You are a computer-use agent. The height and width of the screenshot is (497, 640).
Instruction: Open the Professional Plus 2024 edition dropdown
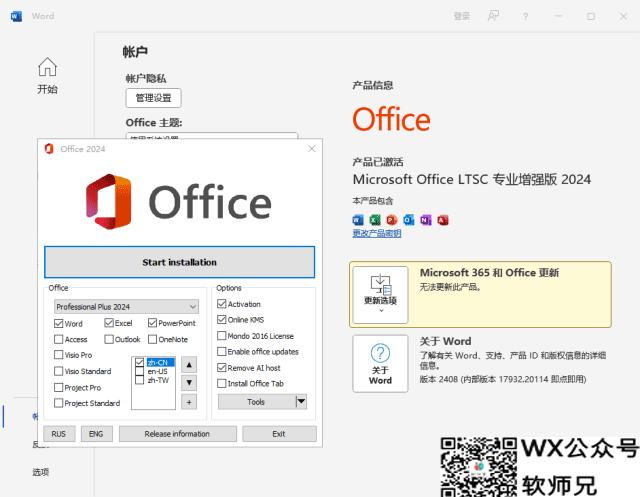[127, 307]
